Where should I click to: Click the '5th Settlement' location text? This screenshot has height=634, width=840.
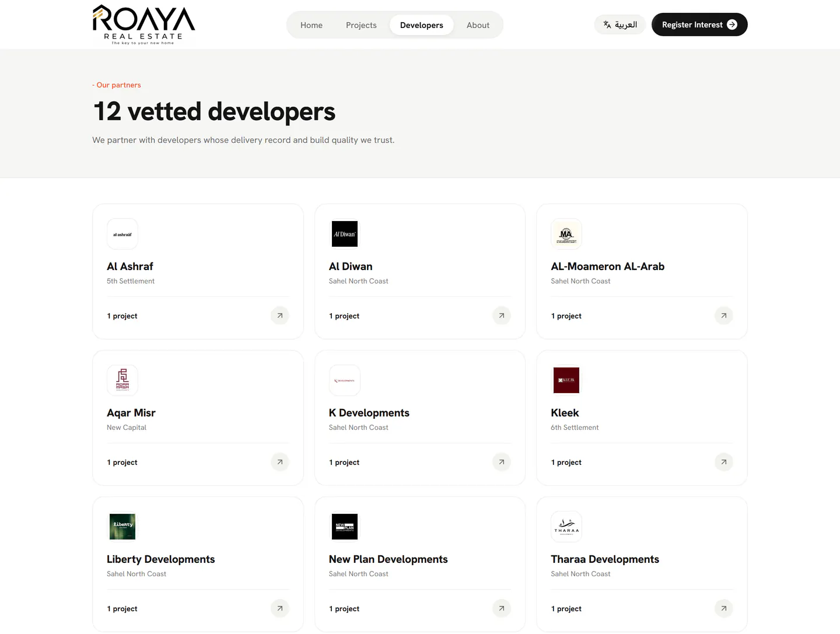[x=131, y=281]
